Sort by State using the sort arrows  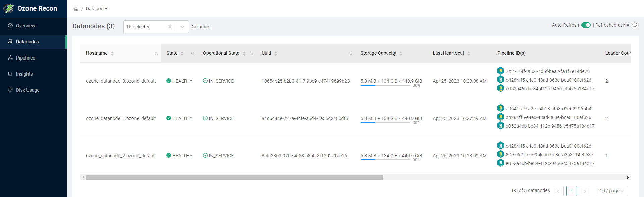(182, 53)
